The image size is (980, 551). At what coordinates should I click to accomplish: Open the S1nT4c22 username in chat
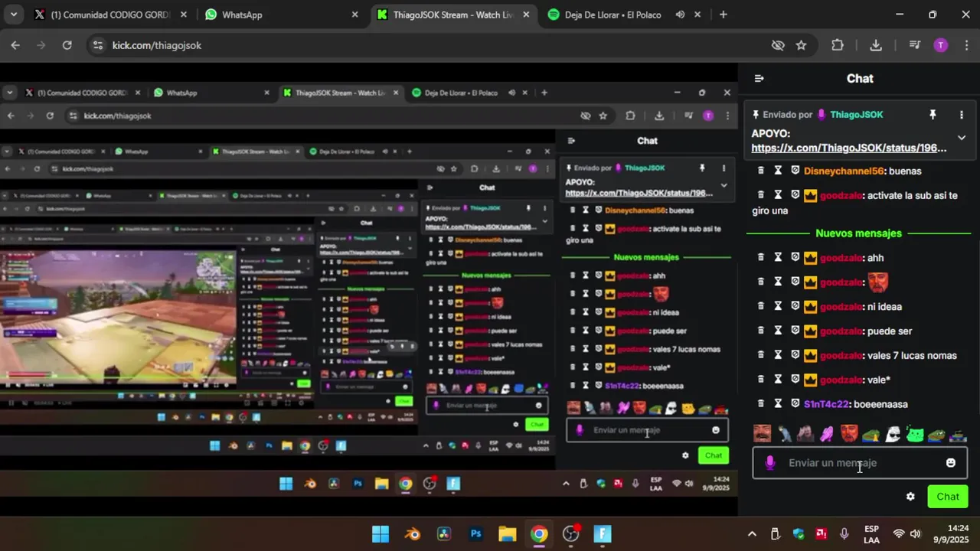click(826, 404)
